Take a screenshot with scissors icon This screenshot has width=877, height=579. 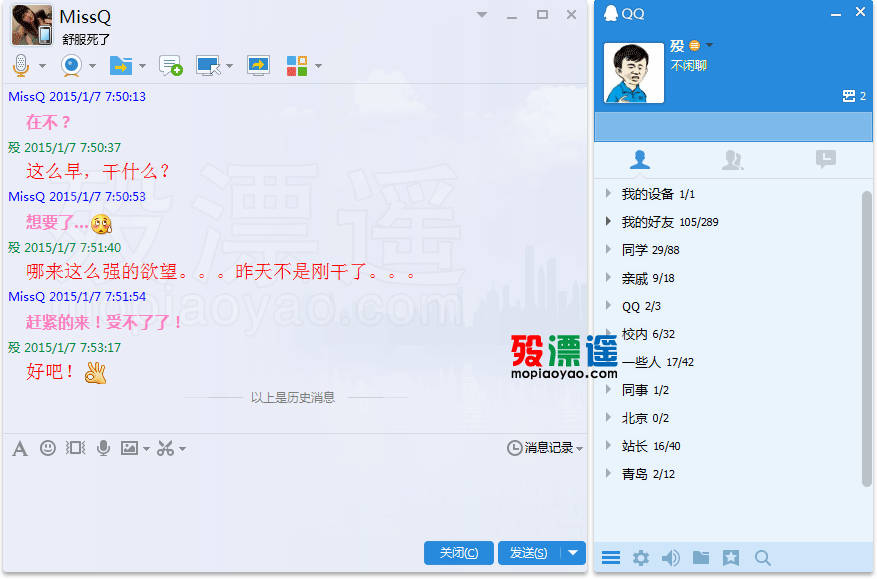coord(165,448)
